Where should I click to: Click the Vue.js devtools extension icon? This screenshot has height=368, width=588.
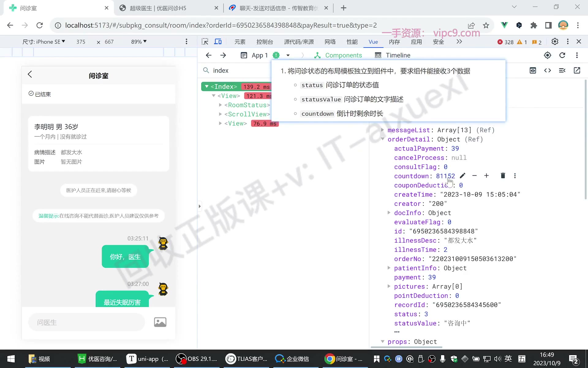pyautogui.click(x=504, y=25)
